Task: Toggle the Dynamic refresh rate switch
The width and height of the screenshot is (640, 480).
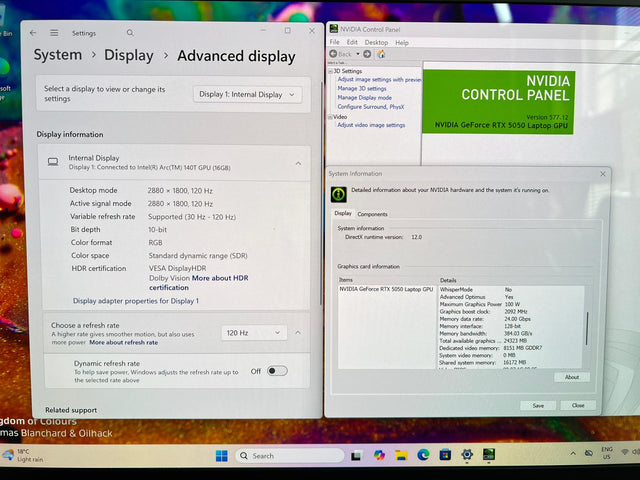Action: point(277,371)
